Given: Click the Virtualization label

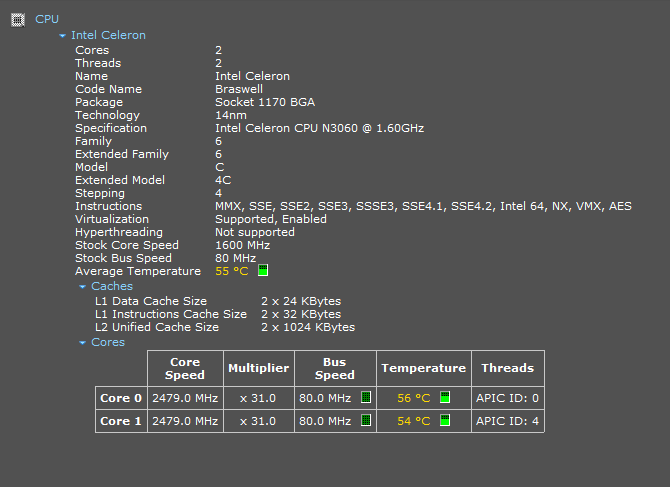Looking at the screenshot, I should click(x=112, y=219).
